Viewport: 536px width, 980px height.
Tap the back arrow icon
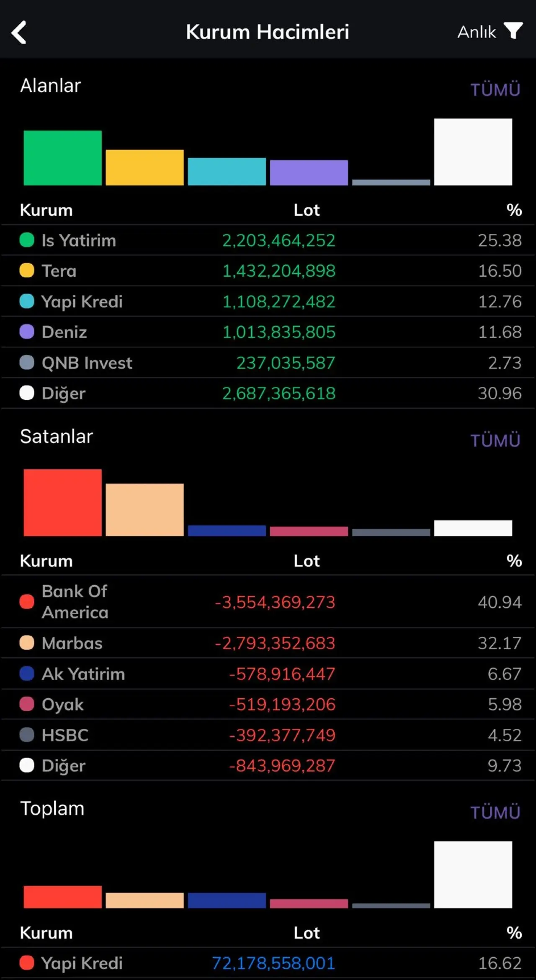[x=19, y=32]
